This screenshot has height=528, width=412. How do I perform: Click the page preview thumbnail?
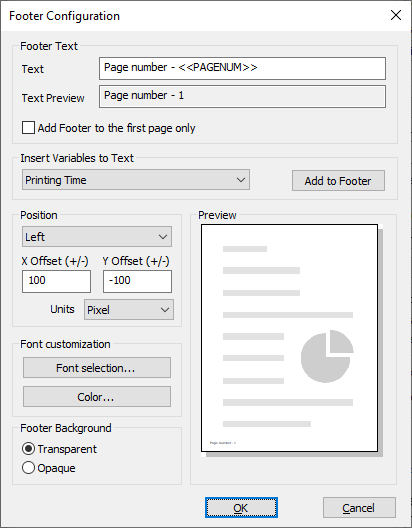(289, 338)
